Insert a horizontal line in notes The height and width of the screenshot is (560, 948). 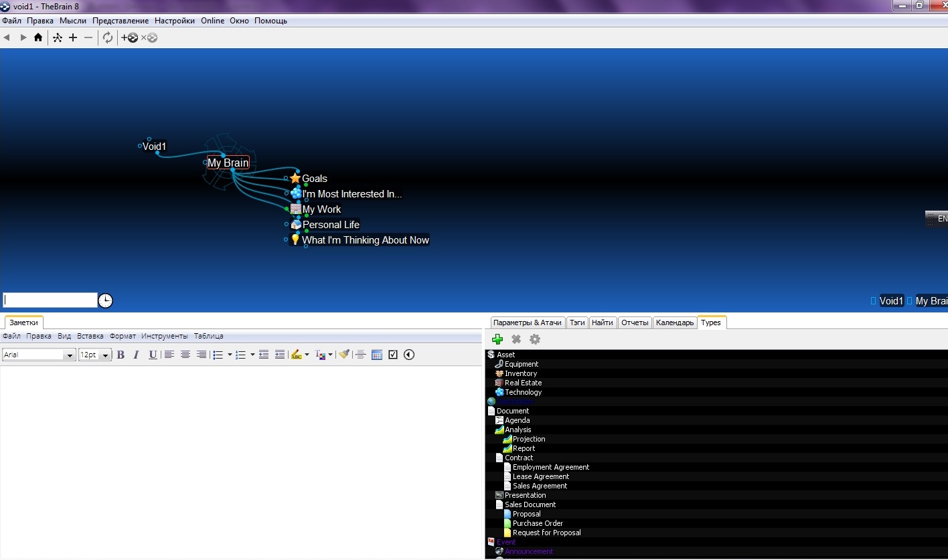pos(361,355)
